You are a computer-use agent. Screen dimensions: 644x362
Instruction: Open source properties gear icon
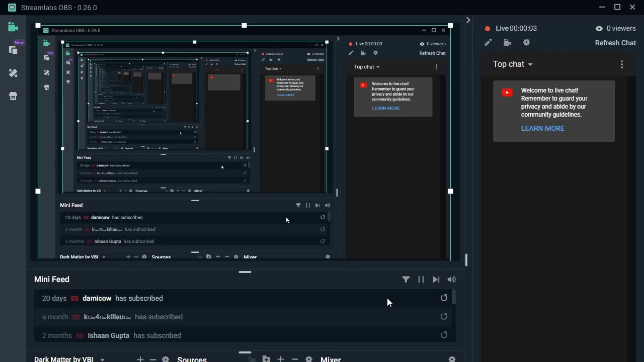[309, 359]
